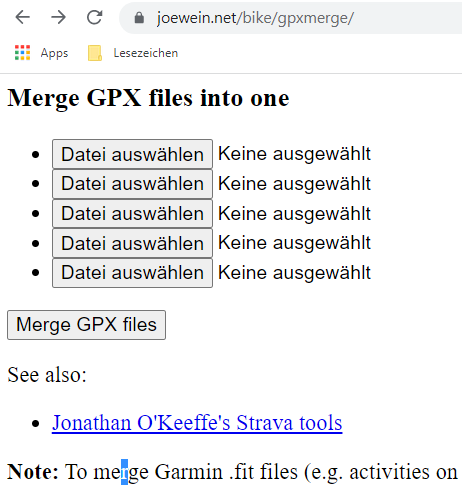Focus the address bar showing joewein.net/bike/gpxmerge/
Image resolution: width=462 pixels, height=494 pixels.
(290, 18)
